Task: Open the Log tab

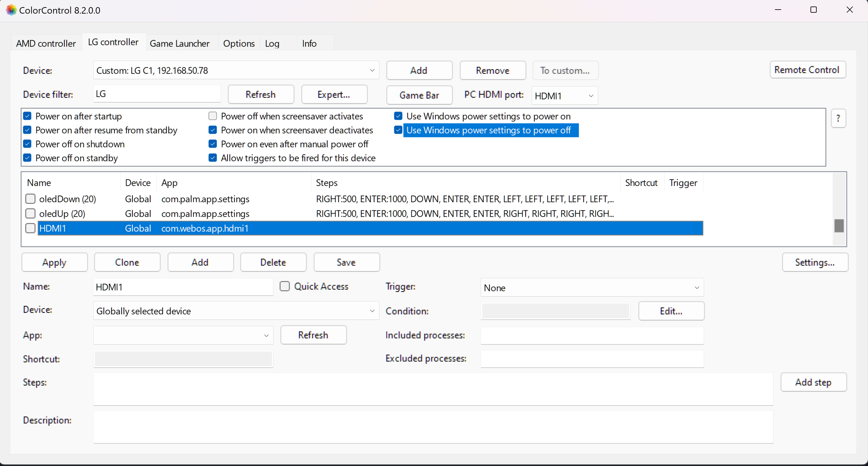Action: (272, 43)
